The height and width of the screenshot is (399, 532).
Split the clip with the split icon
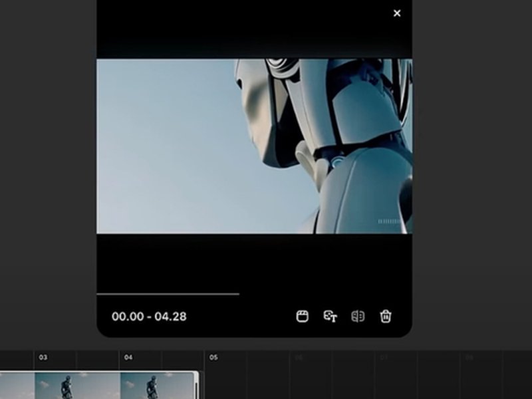click(358, 317)
